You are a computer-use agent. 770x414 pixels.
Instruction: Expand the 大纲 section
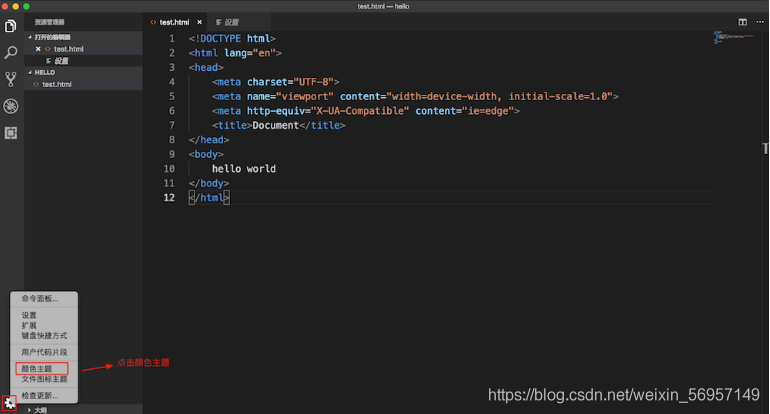41,410
